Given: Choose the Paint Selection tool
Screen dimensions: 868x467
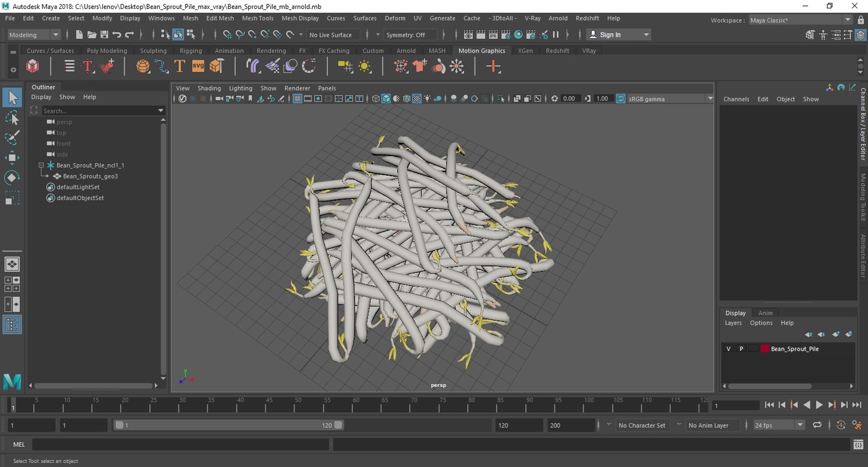Looking at the screenshot, I should 12,138.
